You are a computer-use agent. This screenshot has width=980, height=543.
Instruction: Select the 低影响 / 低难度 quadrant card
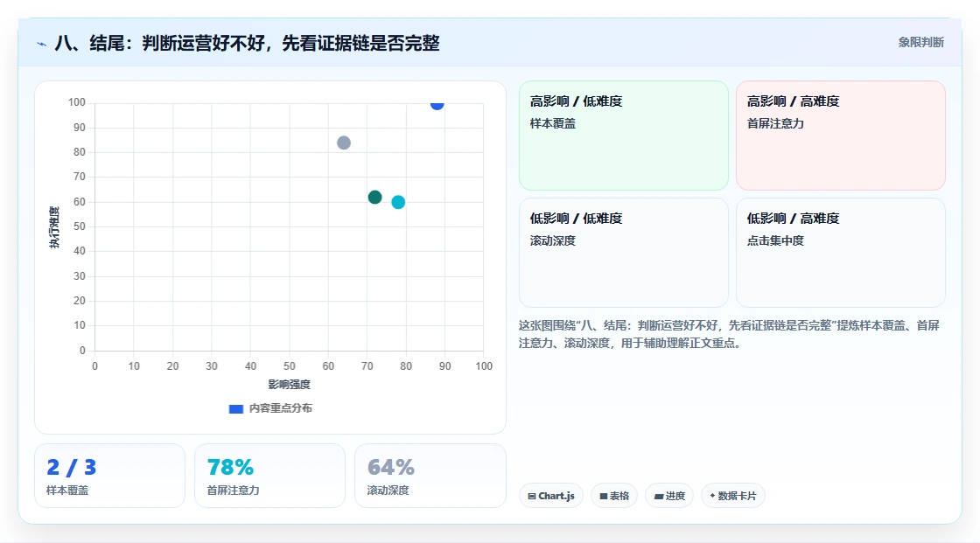coord(624,253)
